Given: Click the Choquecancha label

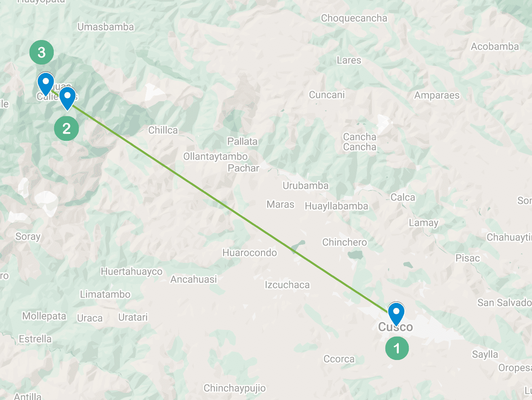Looking at the screenshot, I should coord(354,18).
